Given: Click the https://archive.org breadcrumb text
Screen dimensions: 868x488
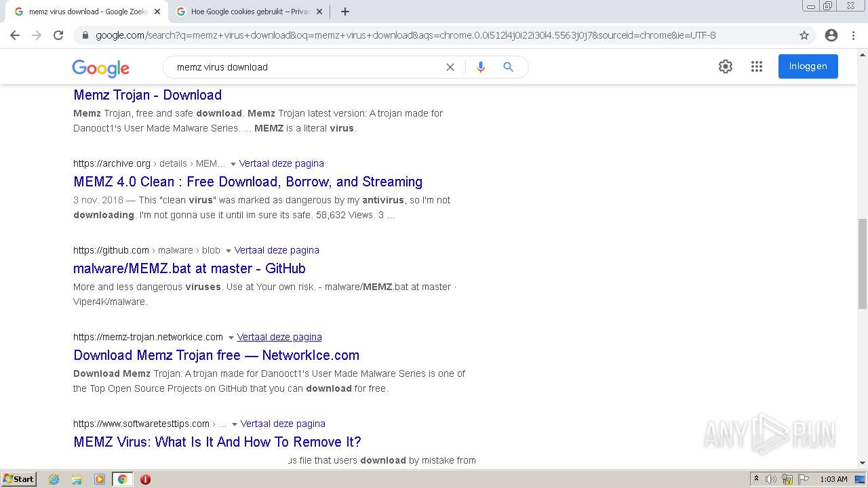Looking at the screenshot, I should (x=112, y=163).
